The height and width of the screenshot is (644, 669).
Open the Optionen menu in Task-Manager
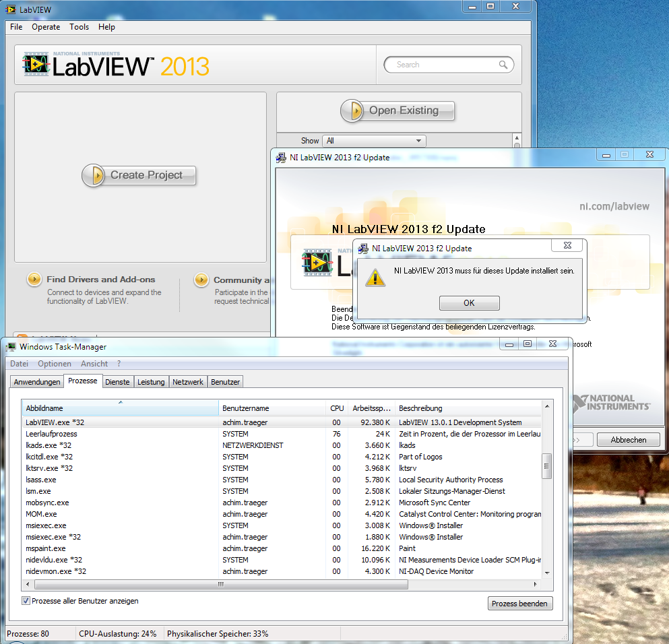coord(54,364)
